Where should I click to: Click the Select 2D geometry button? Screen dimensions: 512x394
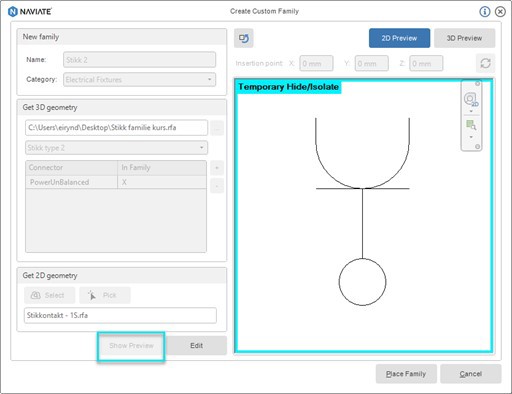(49, 295)
